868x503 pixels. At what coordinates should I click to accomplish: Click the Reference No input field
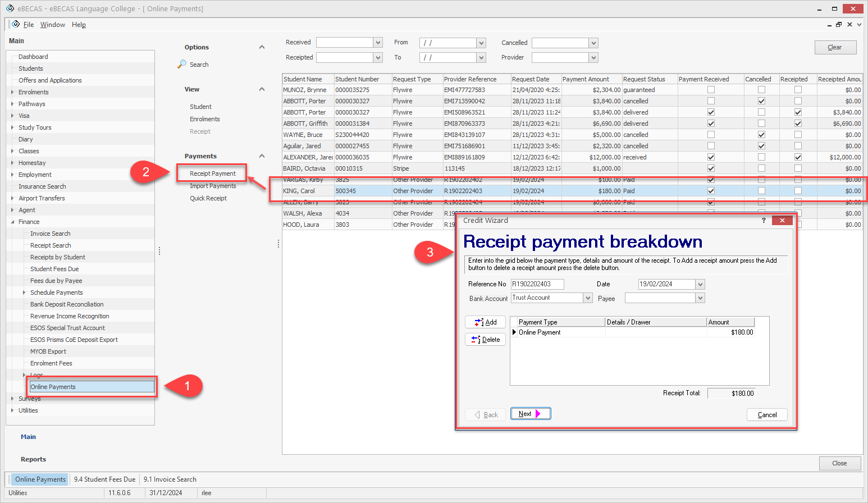(x=537, y=284)
